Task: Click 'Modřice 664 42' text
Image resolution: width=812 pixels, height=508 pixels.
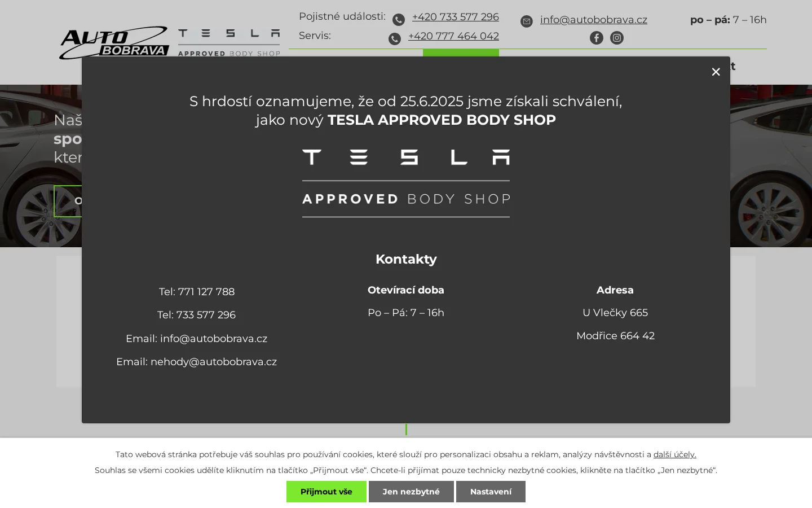Action: coord(615,336)
